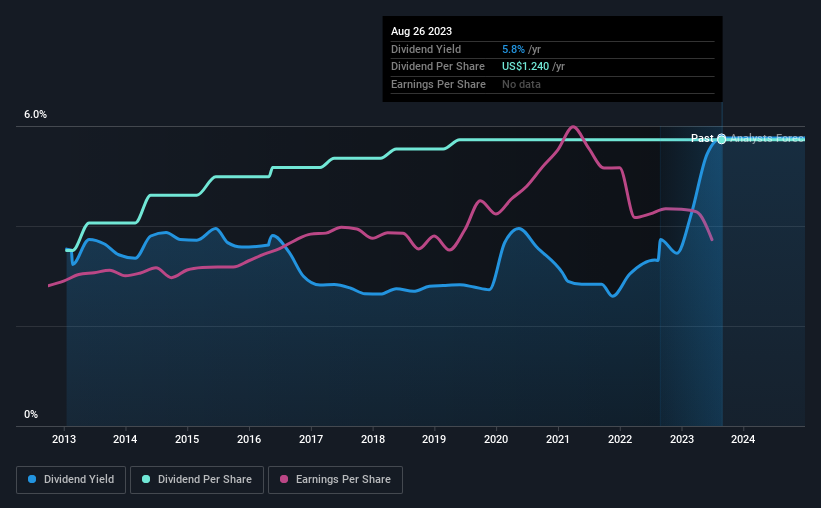Click the 6.0% y-axis label
This screenshot has height=508, width=821.
(35, 115)
